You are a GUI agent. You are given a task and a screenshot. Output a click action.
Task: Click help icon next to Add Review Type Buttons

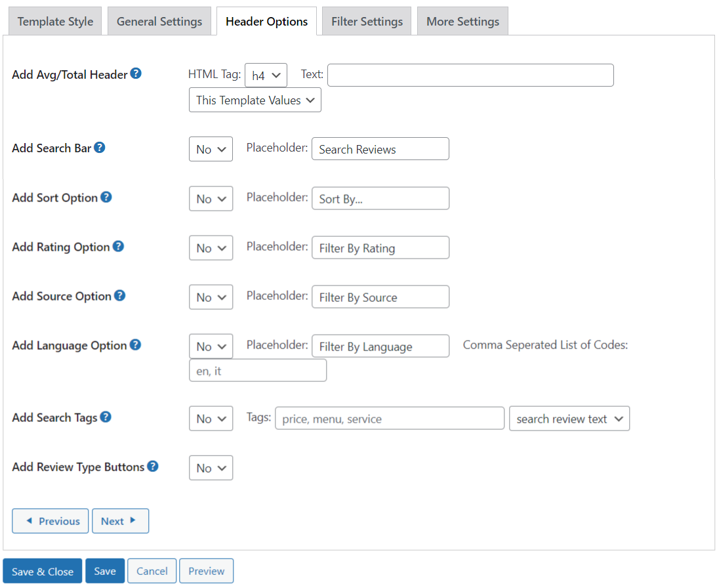coord(152,467)
